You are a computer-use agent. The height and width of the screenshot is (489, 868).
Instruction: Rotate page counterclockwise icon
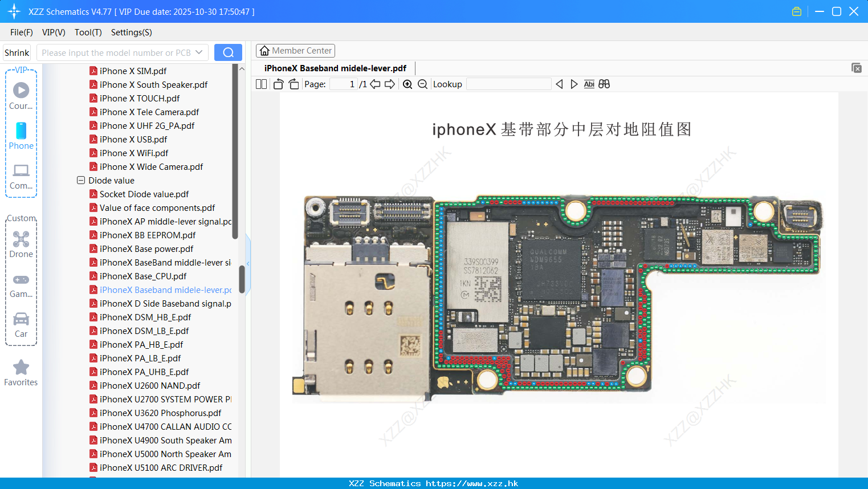click(278, 84)
